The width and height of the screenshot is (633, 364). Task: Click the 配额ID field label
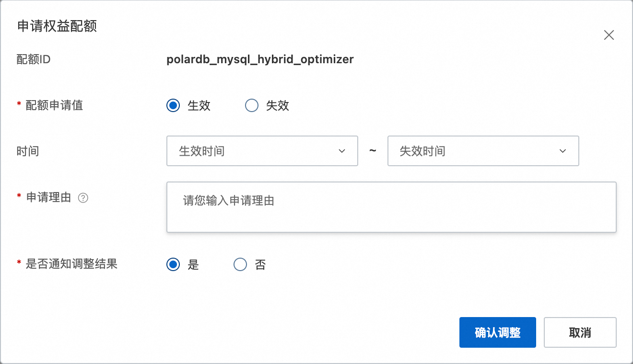point(34,59)
